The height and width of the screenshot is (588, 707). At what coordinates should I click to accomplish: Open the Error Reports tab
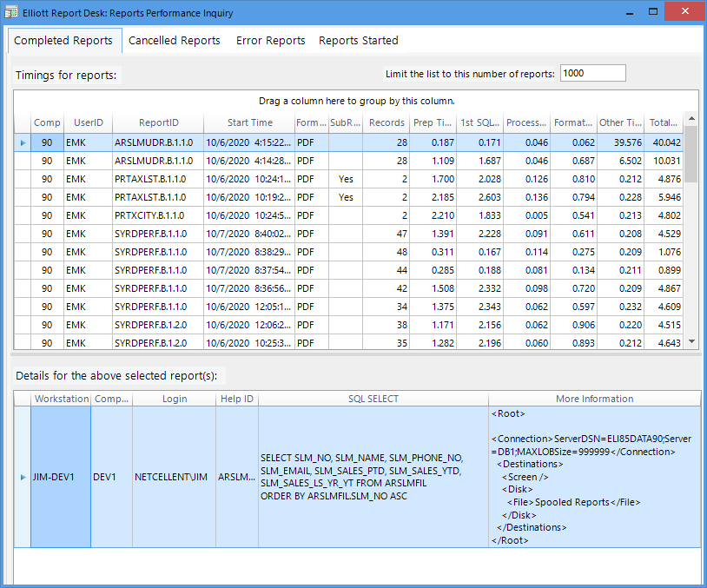[x=270, y=41]
